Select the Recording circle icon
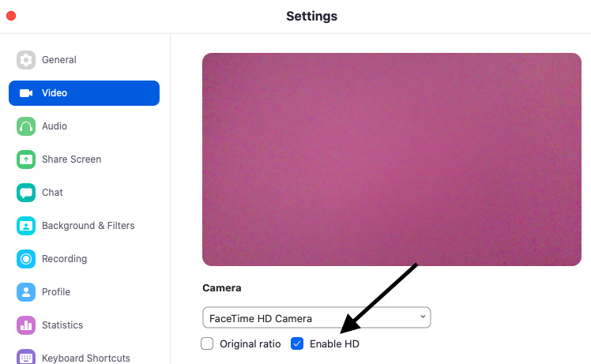Image resolution: width=591 pixels, height=364 pixels. click(x=26, y=259)
